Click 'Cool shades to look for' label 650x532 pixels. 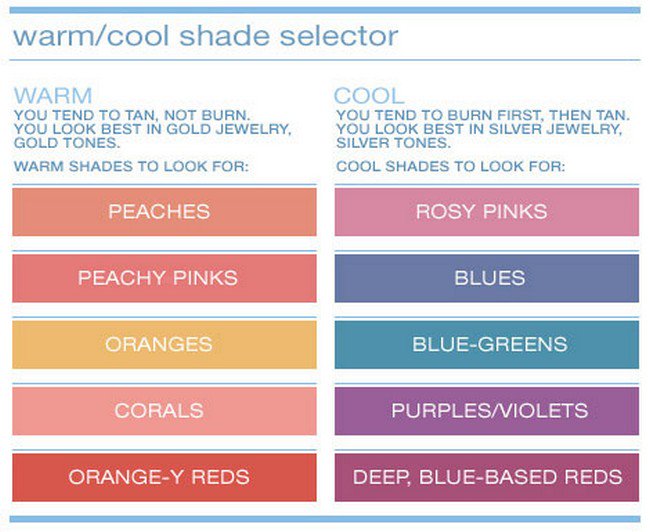(451, 166)
